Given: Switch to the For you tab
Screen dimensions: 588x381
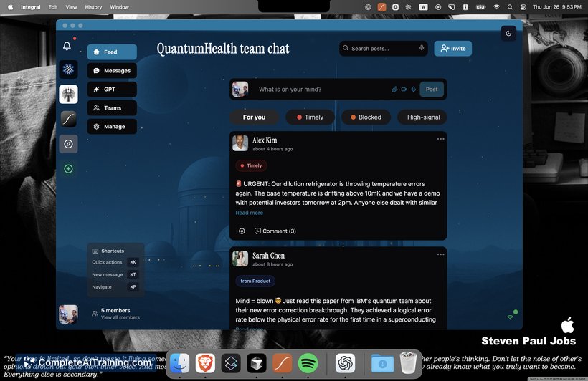Looking at the screenshot, I should click(255, 117).
